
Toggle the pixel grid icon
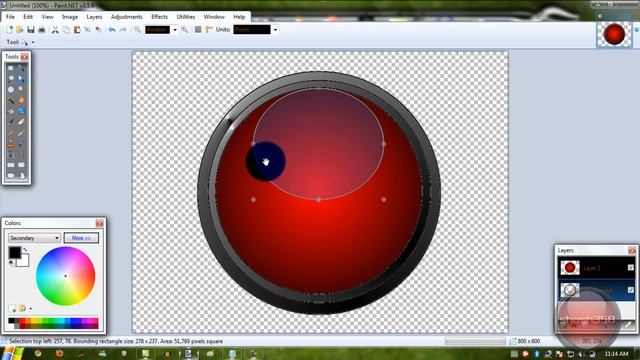[198, 29]
